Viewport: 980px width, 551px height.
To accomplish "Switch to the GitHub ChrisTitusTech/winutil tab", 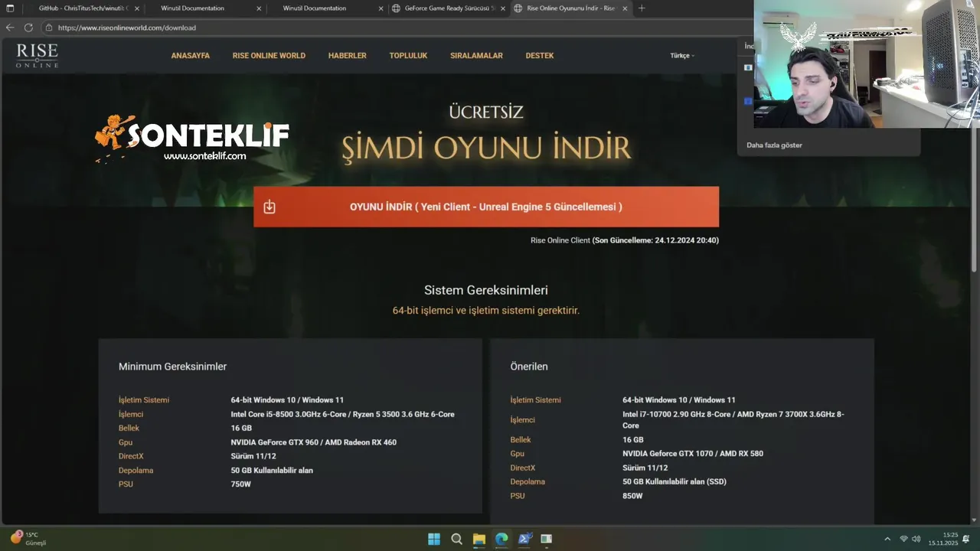I will coord(83,8).
